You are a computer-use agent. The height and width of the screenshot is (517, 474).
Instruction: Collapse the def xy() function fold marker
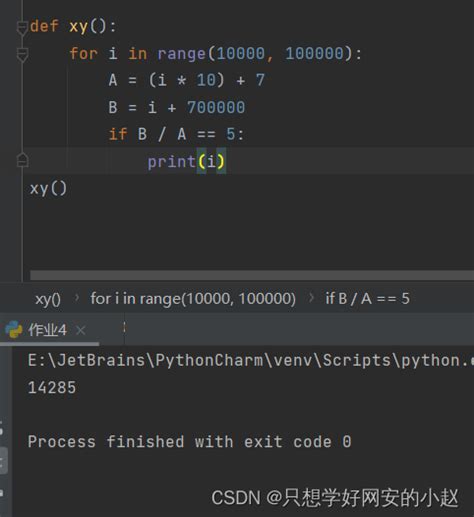(x=22, y=27)
